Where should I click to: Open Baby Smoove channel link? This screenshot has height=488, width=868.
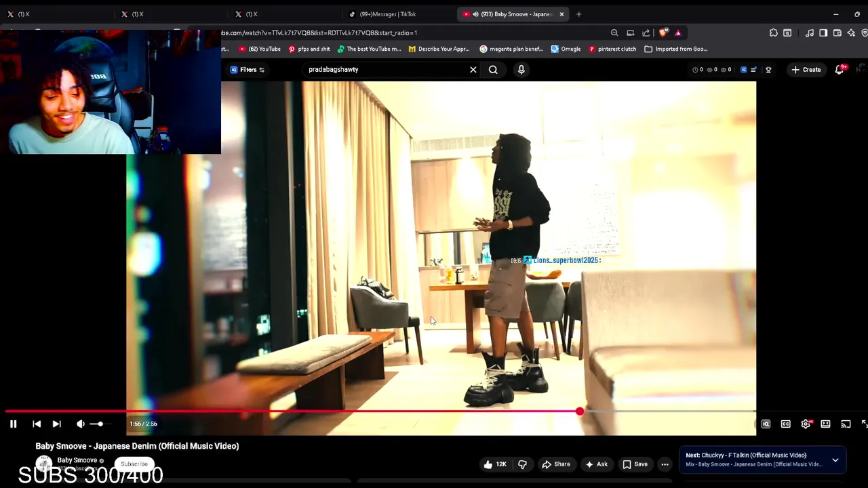pyautogui.click(x=77, y=460)
